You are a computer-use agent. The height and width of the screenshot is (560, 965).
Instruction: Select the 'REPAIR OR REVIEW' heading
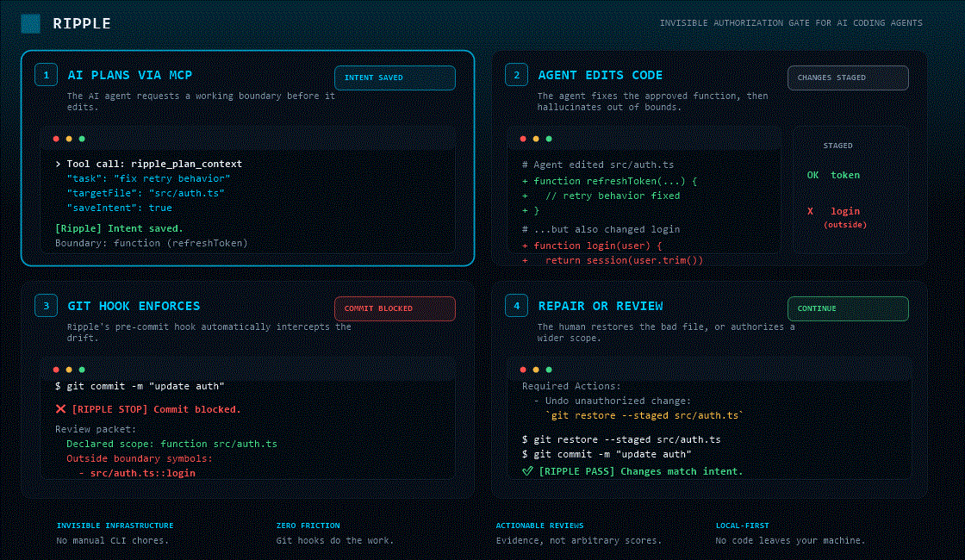(600, 306)
